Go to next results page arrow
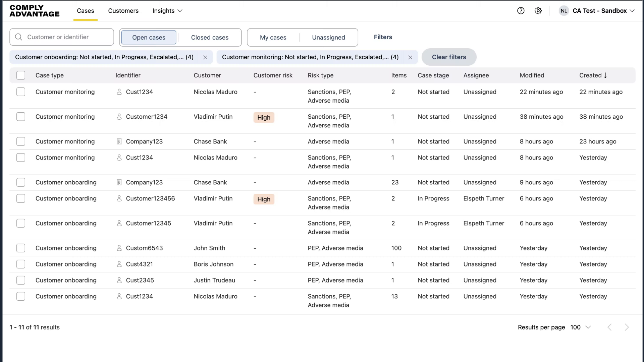Image resolution: width=644 pixels, height=362 pixels. (x=627, y=327)
